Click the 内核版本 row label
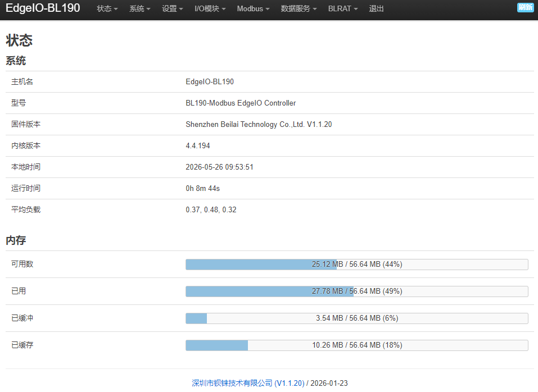This screenshot has width=538, height=392. click(x=26, y=145)
